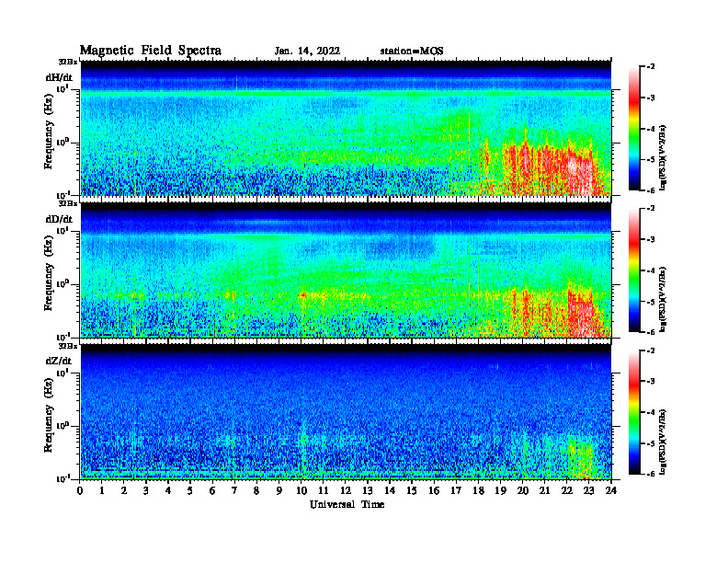Click time axis tick label "15"

pos(412,490)
